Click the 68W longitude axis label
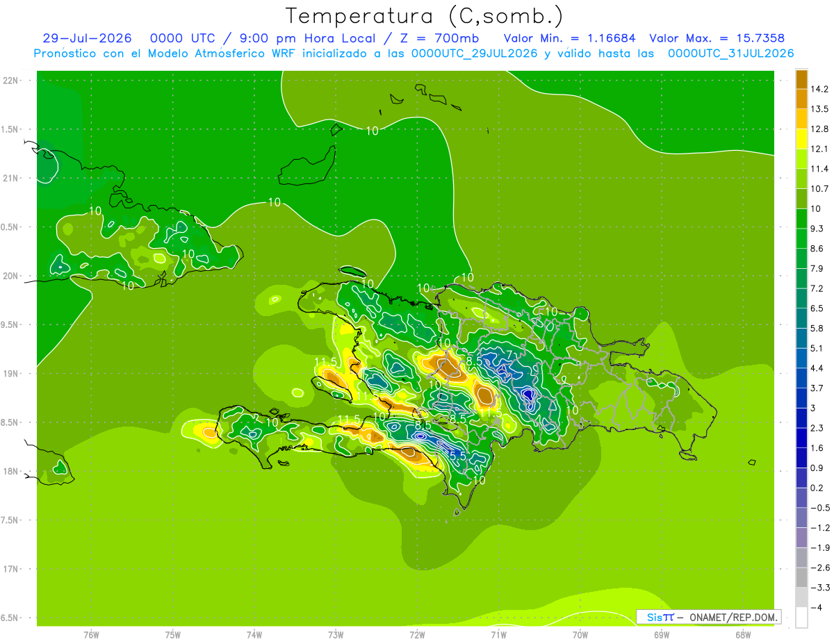The width and height of the screenshot is (834, 644). (743, 635)
